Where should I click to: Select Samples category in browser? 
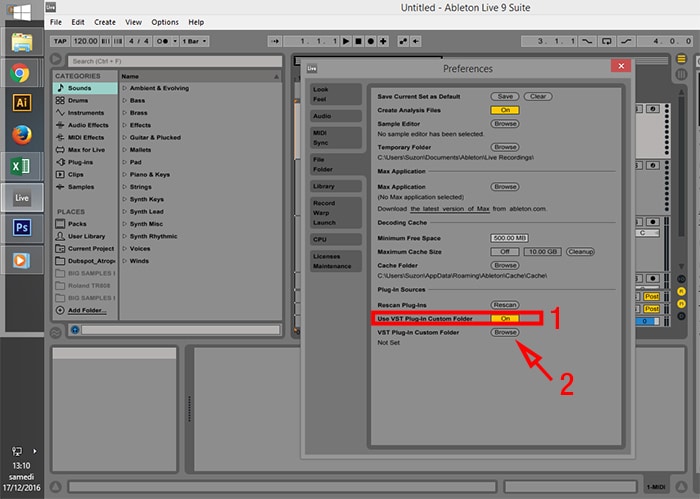tap(85, 187)
